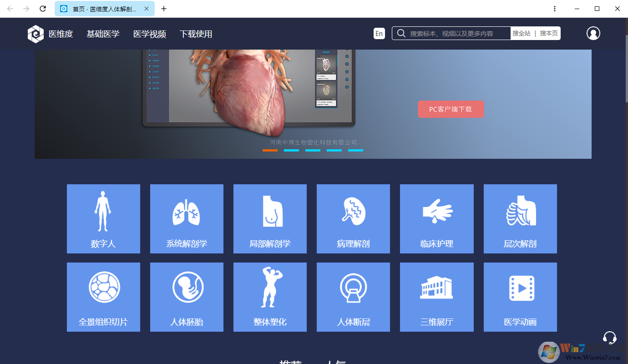Open the 系统解剖学 systemic anatomy section
Viewport: 628px width, 364px height.
point(187,219)
